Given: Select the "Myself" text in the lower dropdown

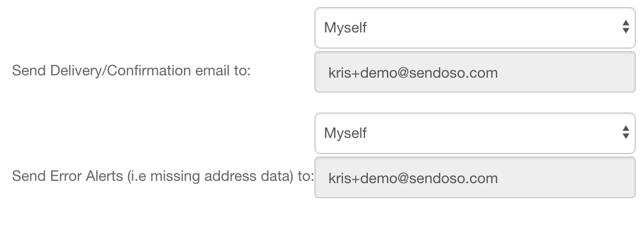Looking at the screenshot, I should (x=345, y=133).
